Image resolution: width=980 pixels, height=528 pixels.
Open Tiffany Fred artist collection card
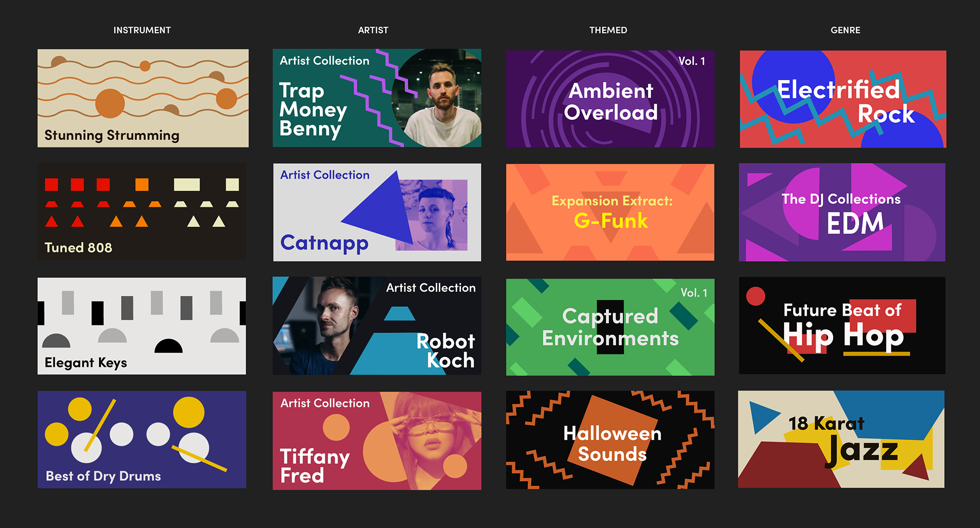(377, 441)
